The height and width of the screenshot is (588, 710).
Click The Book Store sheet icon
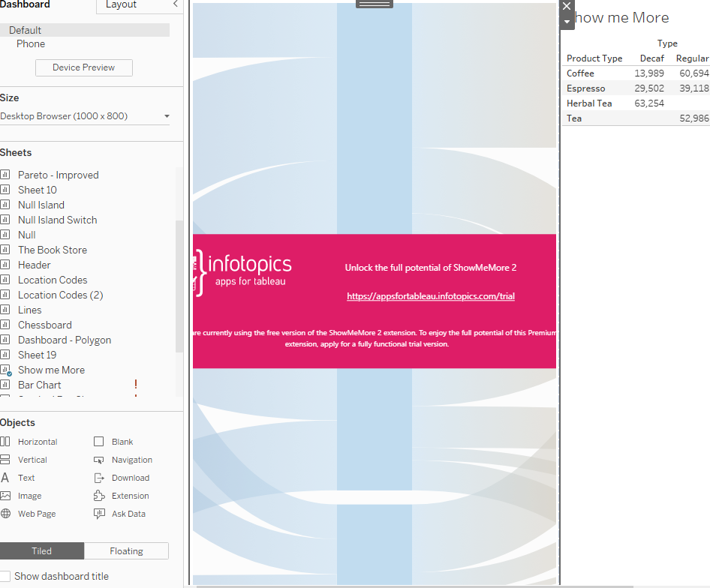5,250
